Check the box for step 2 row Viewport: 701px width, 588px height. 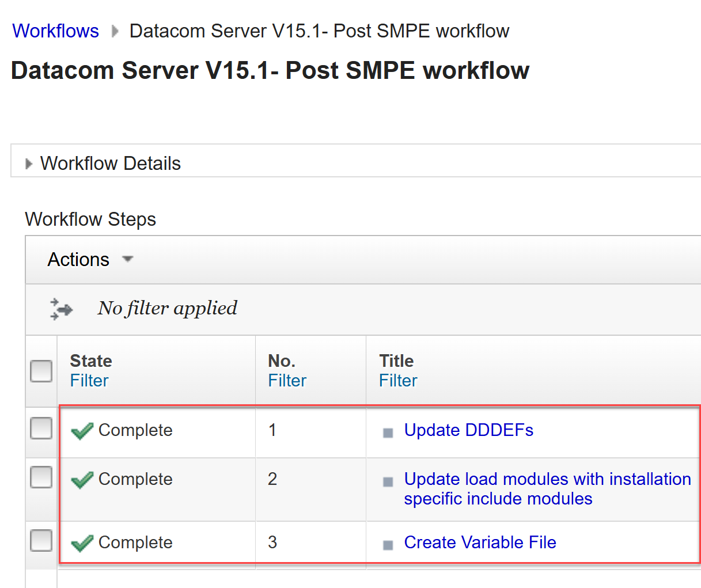tap(41, 477)
